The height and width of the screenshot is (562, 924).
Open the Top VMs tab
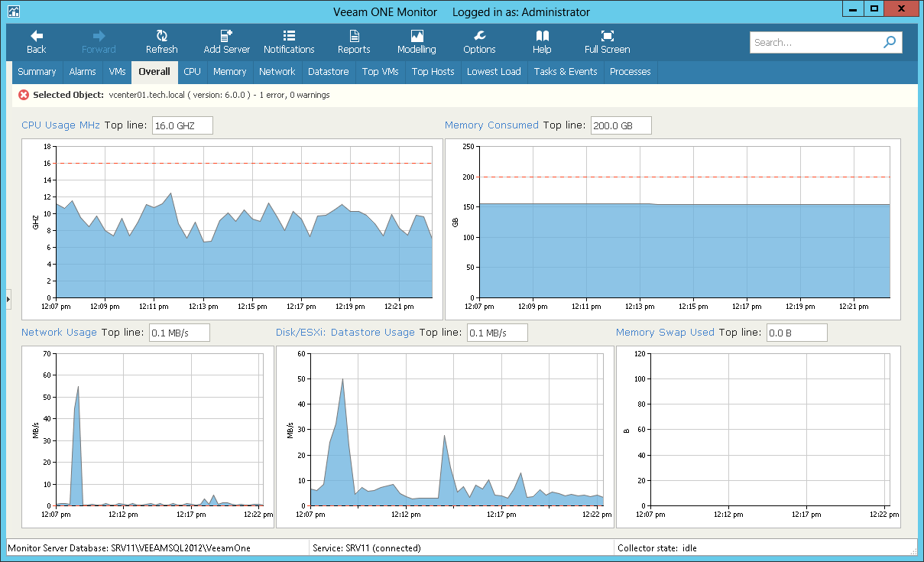[381, 72]
